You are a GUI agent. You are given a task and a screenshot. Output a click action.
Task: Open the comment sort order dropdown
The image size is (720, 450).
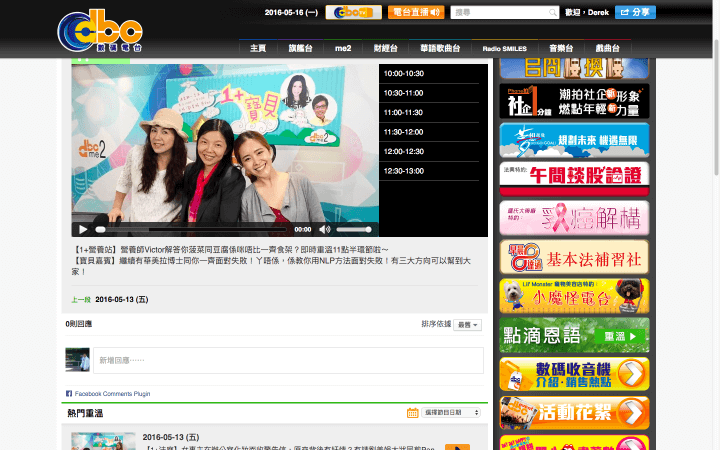click(x=467, y=325)
